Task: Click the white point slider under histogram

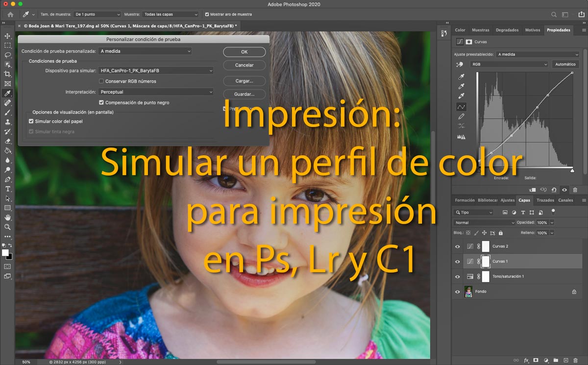Action: click(x=572, y=170)
